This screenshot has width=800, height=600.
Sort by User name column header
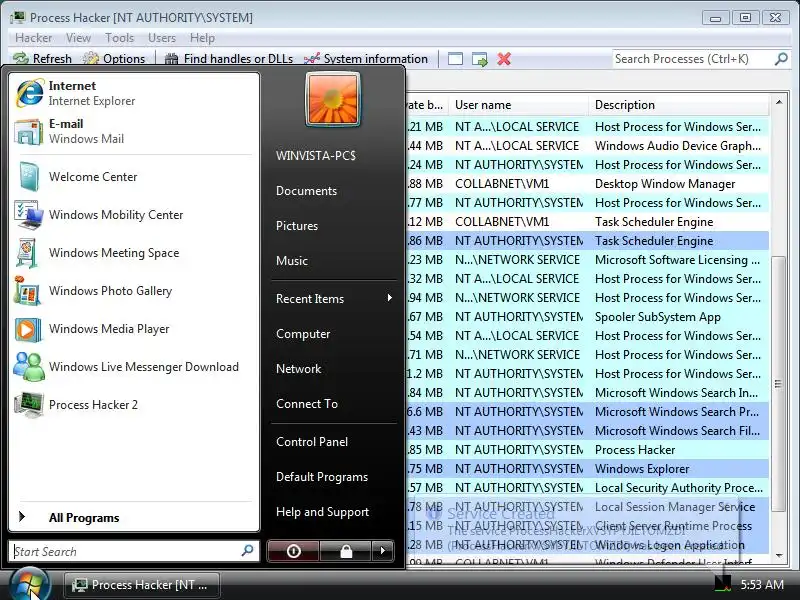[518, 105]
